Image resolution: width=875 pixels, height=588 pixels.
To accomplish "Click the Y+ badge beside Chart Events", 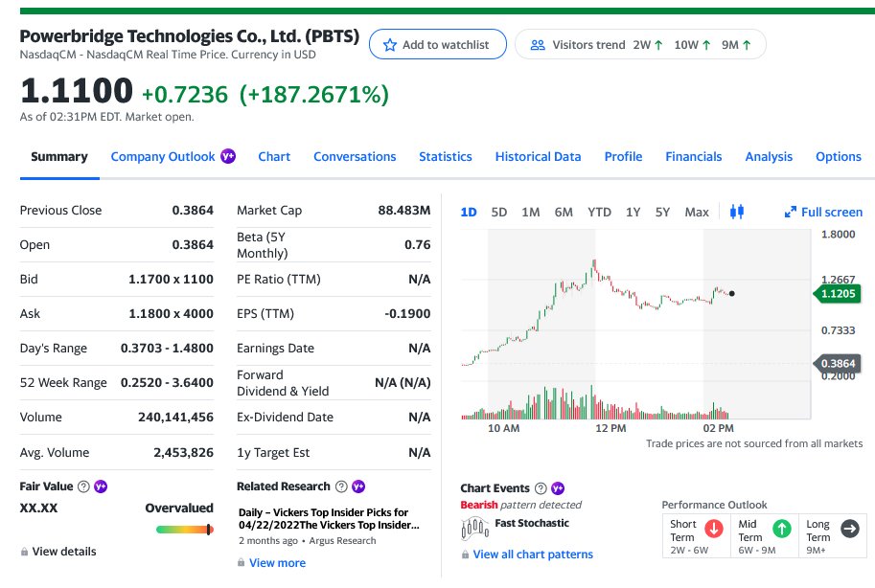I will [x=558, y=488].
